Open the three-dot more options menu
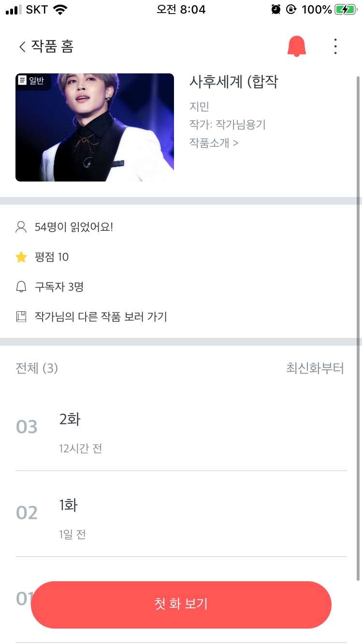The height and width of the screenshot is (644, 362). click(x=335, y=46)
